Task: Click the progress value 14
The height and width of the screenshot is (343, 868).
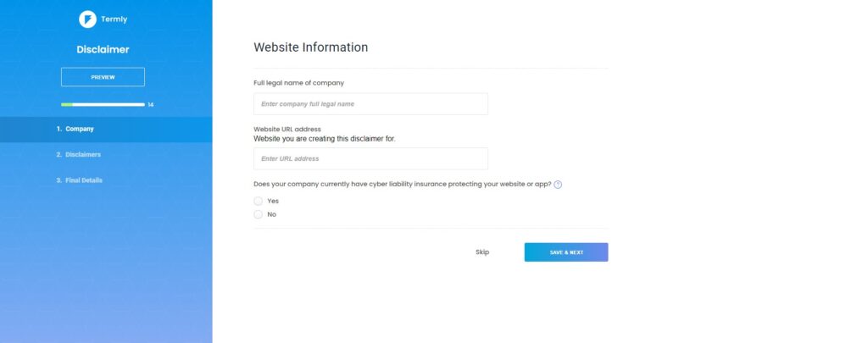Action: (x=151, y=104)
